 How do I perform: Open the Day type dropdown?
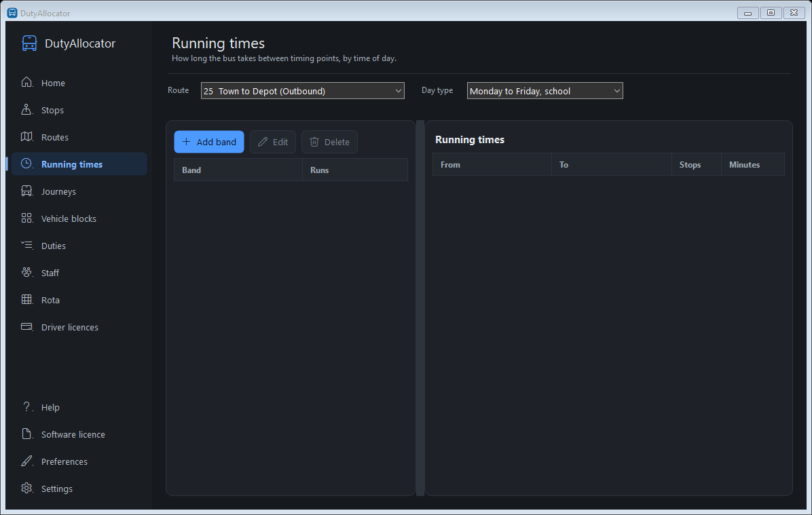coord(545,90)
